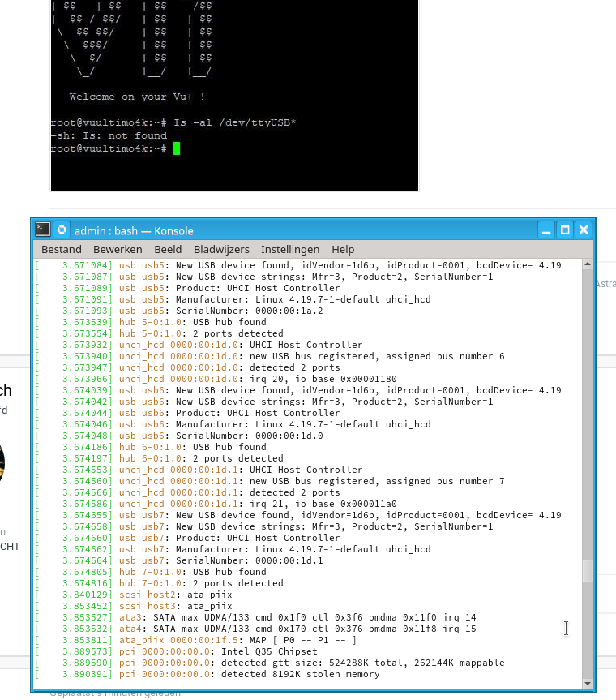Click line 'scsi host3: ata_piix'
616x700 pixels.
[x=175, y=606]
